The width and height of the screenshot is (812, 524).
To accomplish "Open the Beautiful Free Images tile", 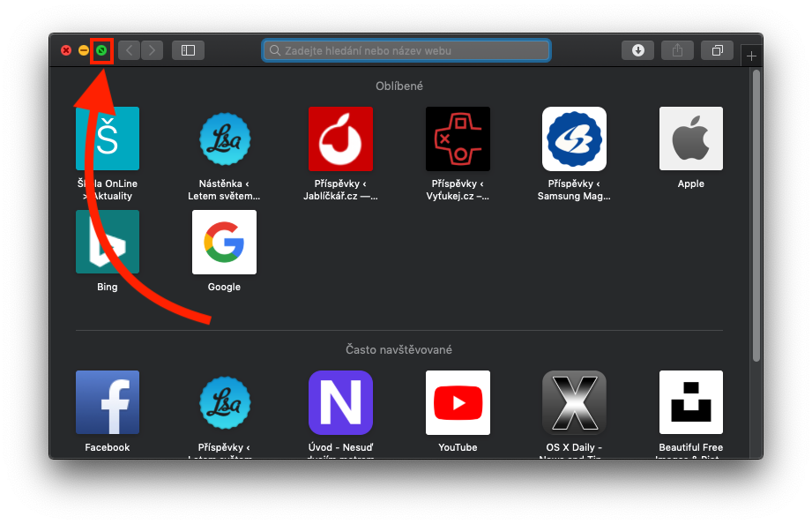I will click(691, 402).
